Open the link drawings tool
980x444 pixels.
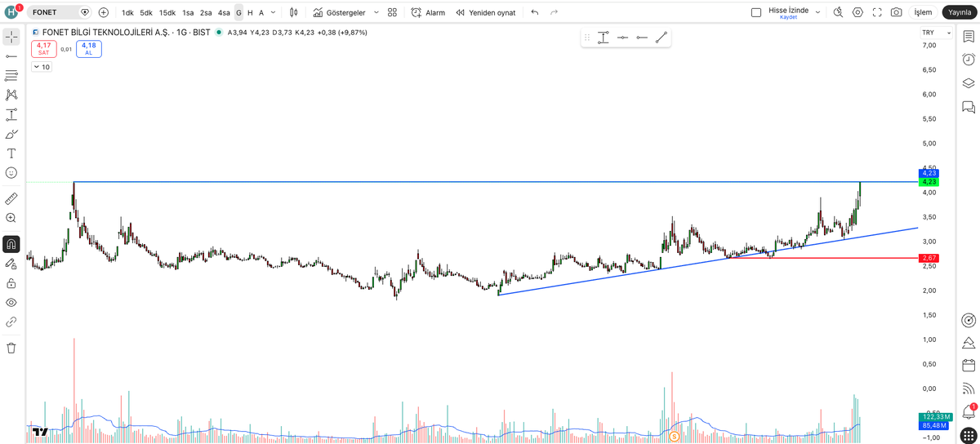click(11, 322)
